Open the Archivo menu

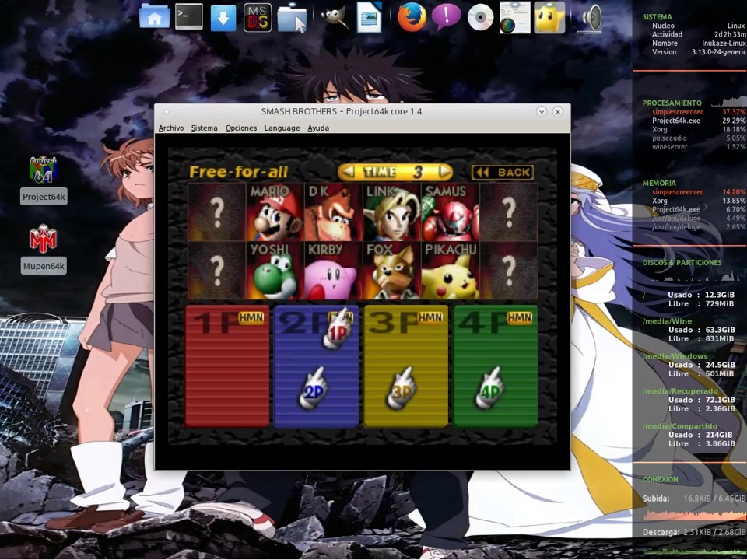171,128
